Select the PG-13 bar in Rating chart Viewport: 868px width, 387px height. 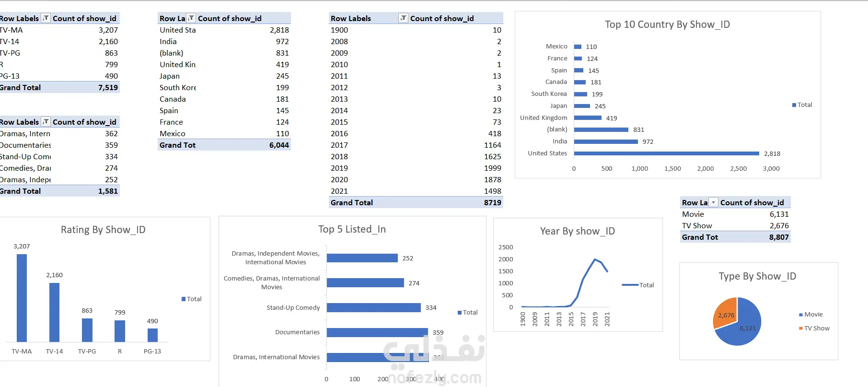(x=152, y=335)
